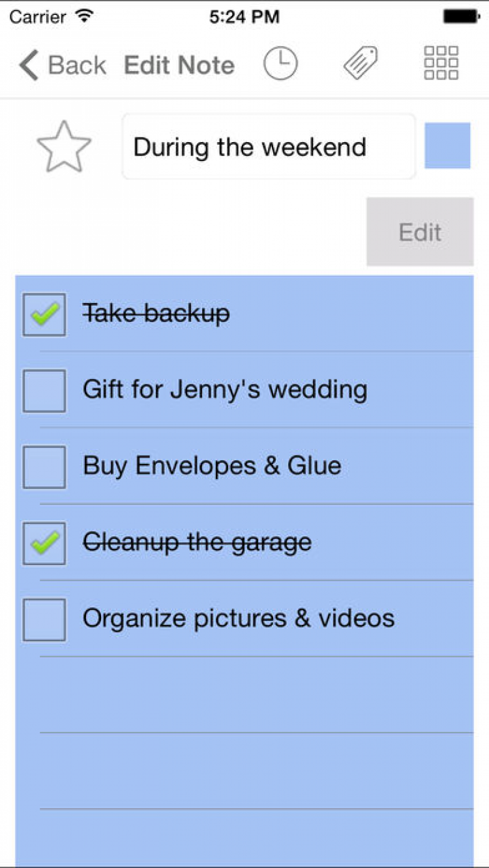Open the grid view icon
Image resolution: width=489 pixels, height=868 pixels.
pyautogui.click(x=441, y=63)
